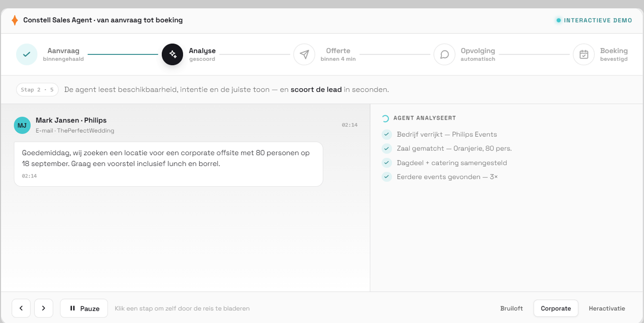The image size is (644, 323).
Task: Switch to the Heractivatie scenario
Action: (607, 308)
